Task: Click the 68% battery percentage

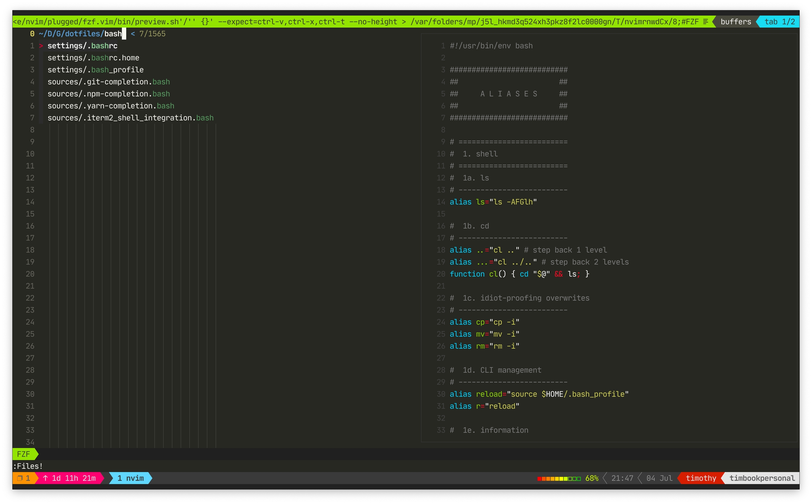Action: tap(592, 478)
